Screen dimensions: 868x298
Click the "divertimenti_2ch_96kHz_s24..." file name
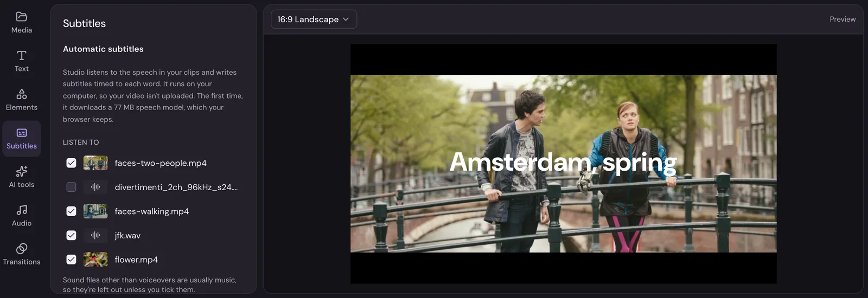coord(176,187)
